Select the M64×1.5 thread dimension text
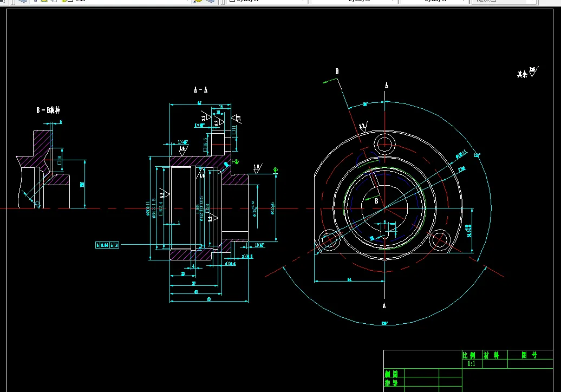The width and height of the screenshot is (561, 392). coord(154,208)
